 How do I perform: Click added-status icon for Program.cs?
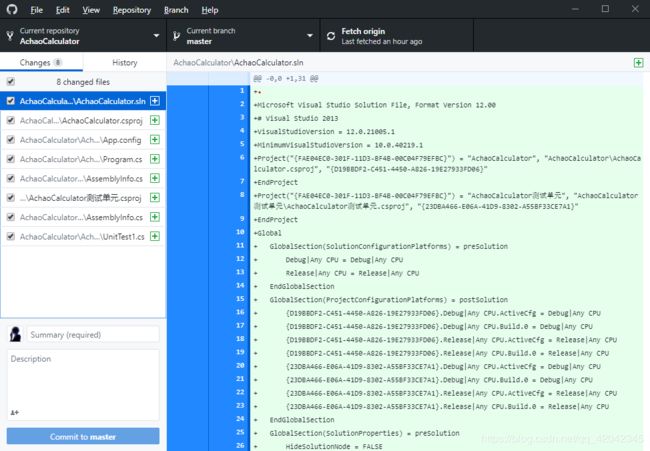click(155, 159)
